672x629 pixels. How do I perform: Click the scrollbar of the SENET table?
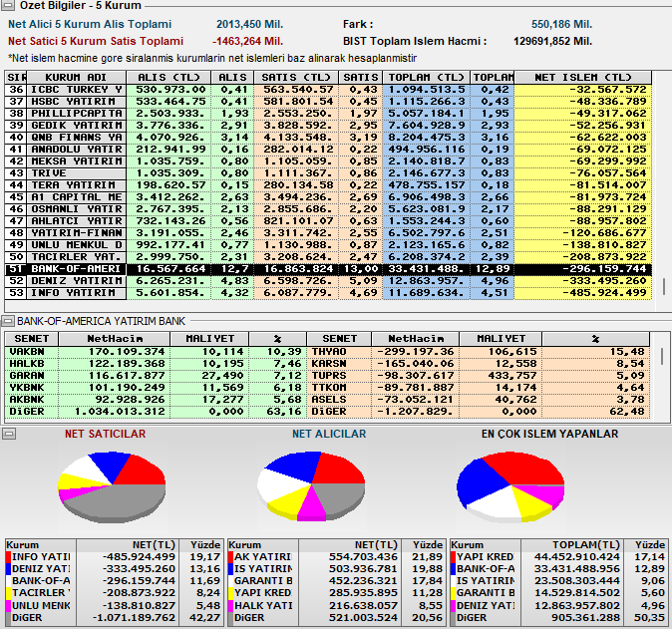point(663,357)
